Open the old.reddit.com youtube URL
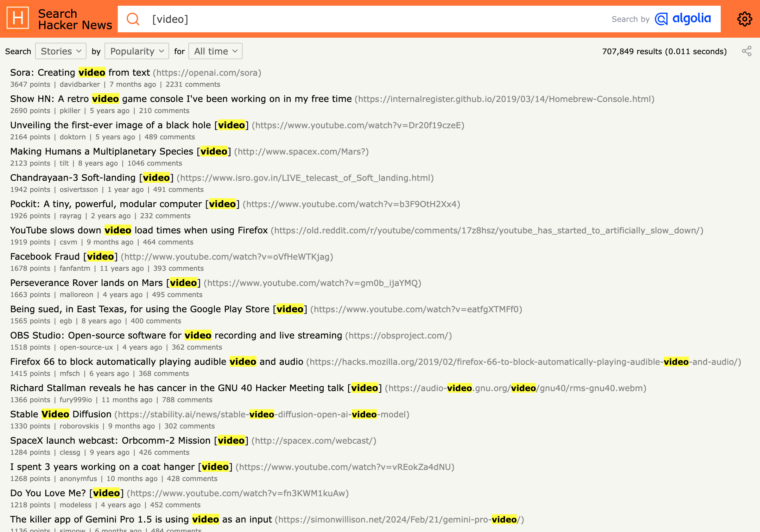Viewport: 760px width, 532px height. click(487, 231)
